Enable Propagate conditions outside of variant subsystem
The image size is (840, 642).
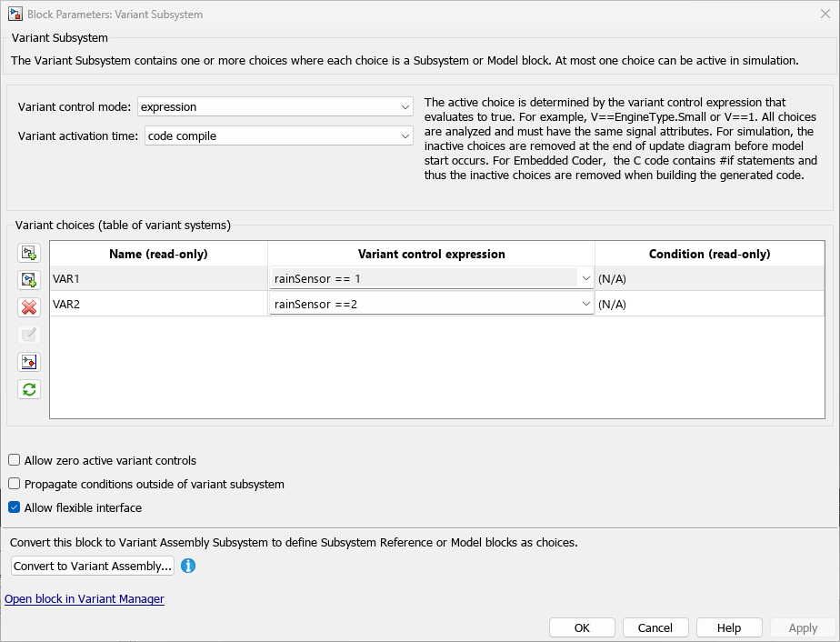tap(14, 484)
